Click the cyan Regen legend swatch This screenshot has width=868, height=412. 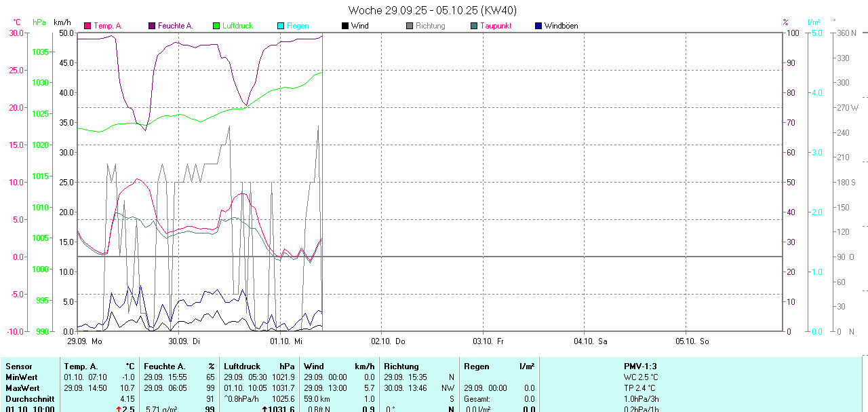pos(281,26)
